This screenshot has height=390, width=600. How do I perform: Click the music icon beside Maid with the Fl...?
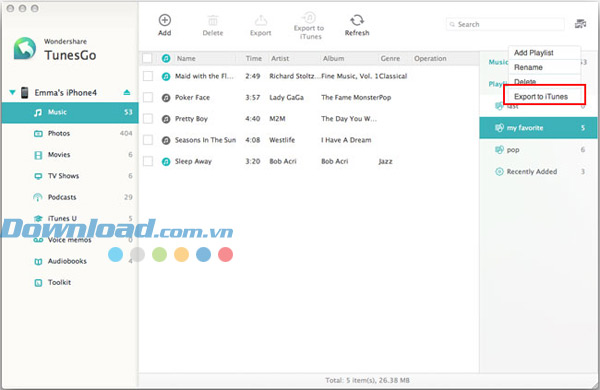(166, 76)
